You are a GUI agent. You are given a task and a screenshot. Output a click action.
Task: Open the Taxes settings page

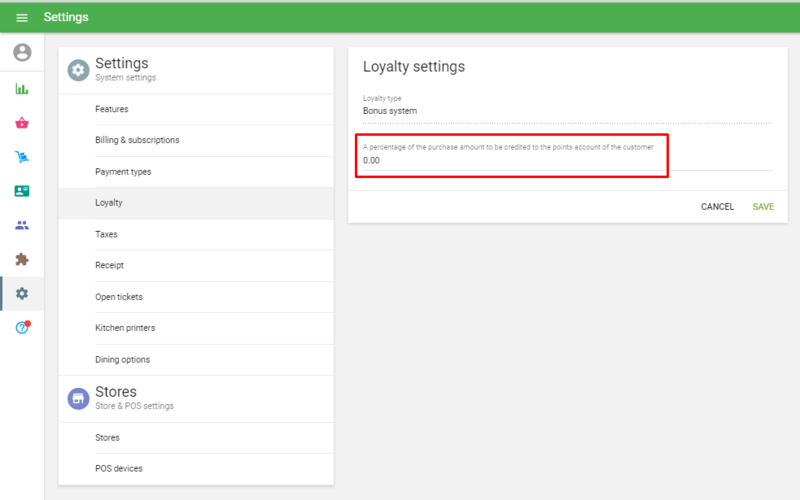pos(106,234)
